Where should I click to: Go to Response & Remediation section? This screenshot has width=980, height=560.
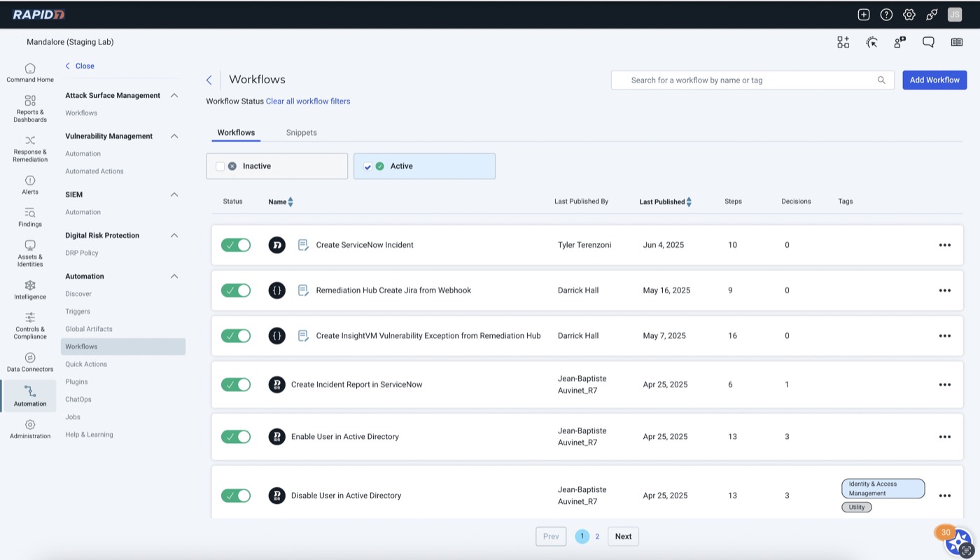30,149
